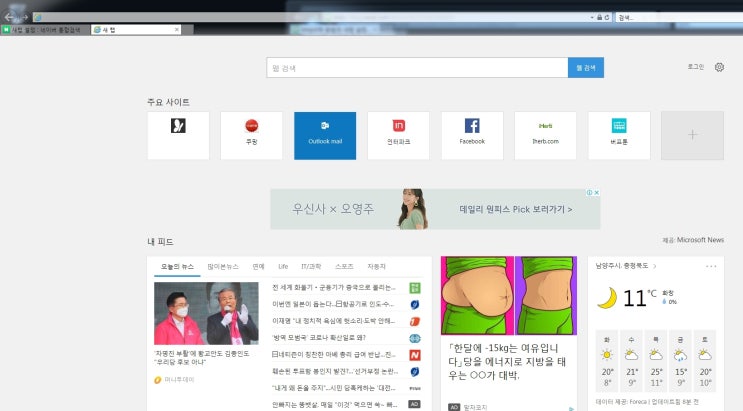Close the ad banner with the X icon

(x=597, y=192)
